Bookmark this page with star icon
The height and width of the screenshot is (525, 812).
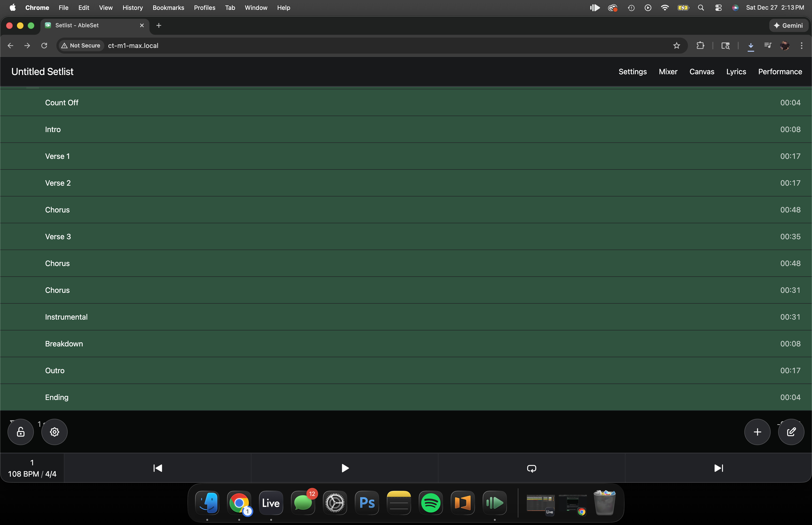click(x=676, y=46)
